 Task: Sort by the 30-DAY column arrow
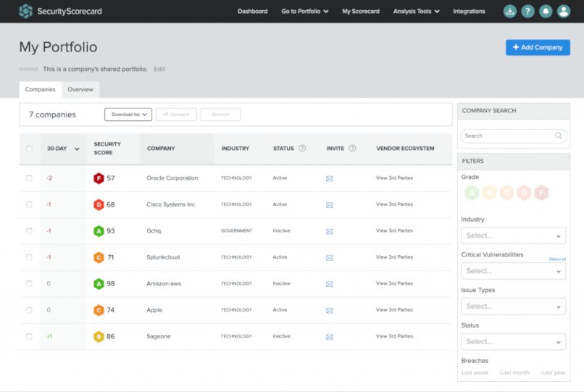pyautogui.click(x=77, y=149)
